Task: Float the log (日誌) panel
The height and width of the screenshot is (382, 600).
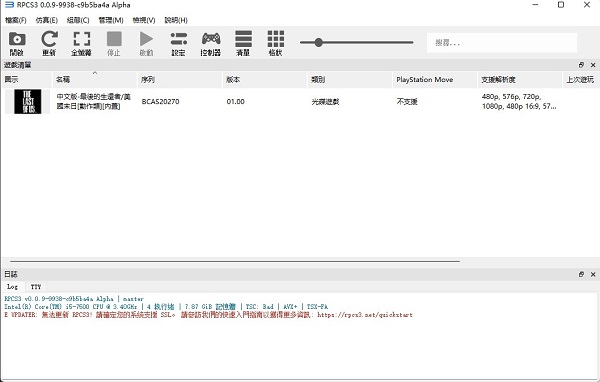Action: click(x=581, y=274)
